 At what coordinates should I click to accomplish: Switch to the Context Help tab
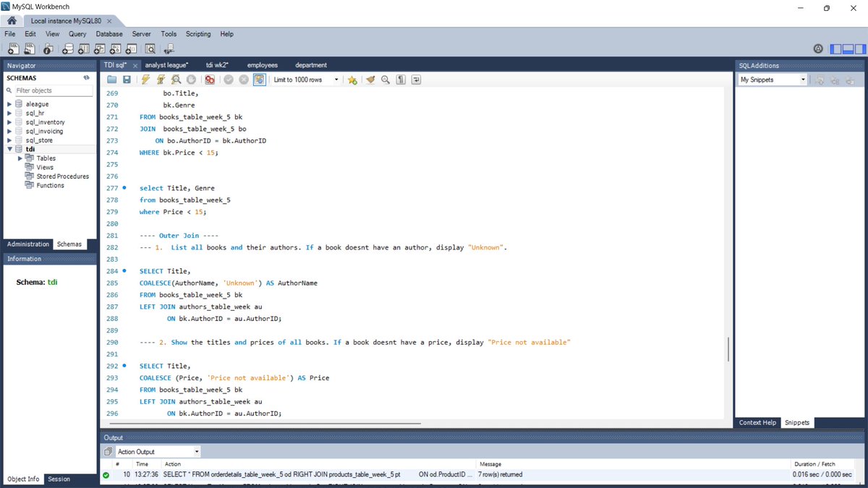click(x=757, y=422)
